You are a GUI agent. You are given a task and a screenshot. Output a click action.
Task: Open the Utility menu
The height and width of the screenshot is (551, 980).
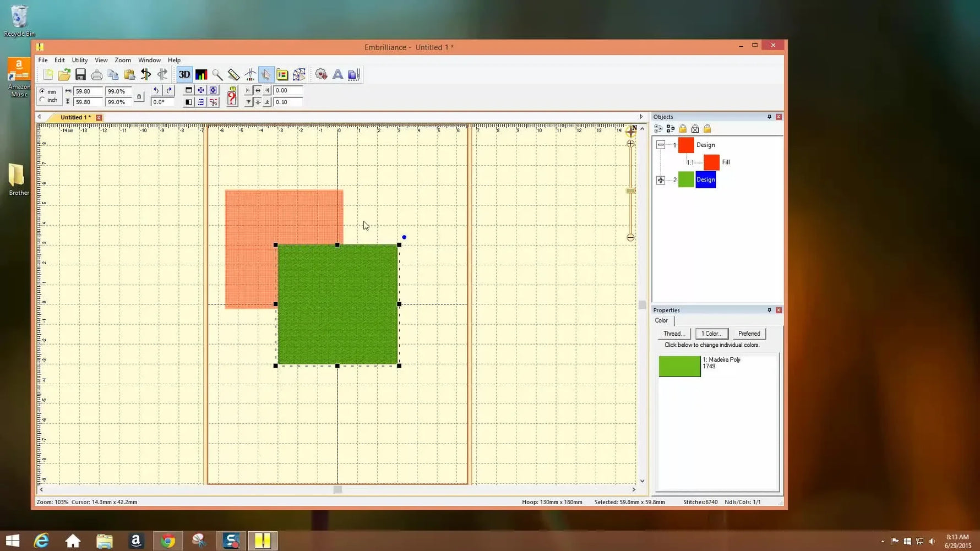[x=80, y=60]
